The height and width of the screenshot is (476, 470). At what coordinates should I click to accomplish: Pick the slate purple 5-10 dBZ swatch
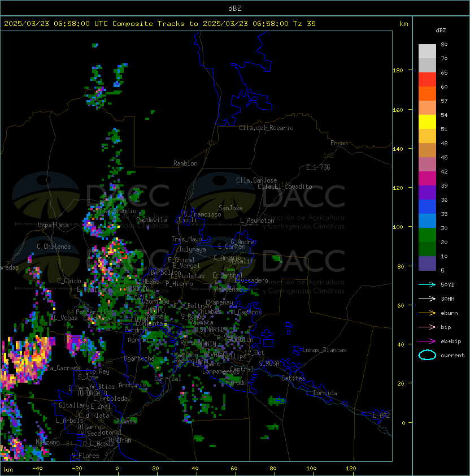427,263
